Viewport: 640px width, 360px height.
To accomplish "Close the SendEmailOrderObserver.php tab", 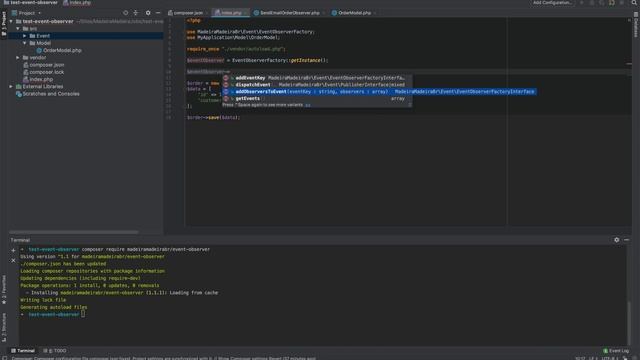I will 324,13.
